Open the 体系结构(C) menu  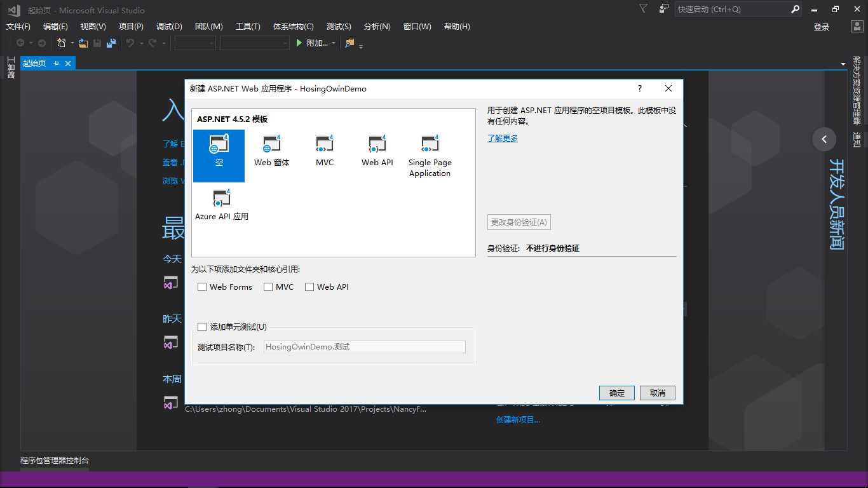[294, 27]
